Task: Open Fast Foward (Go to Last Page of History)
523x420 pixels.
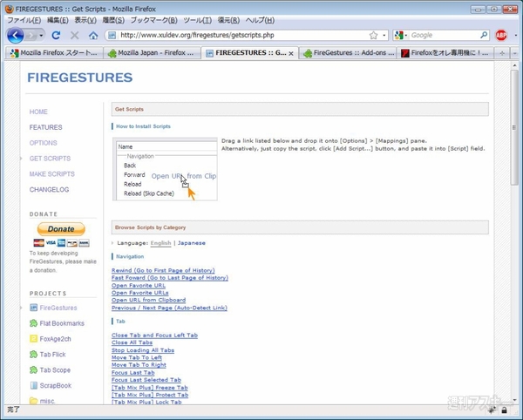Action: click(170, 278)
